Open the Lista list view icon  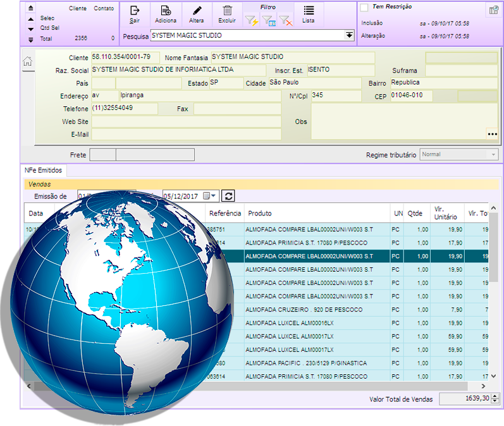click(309, 11)
